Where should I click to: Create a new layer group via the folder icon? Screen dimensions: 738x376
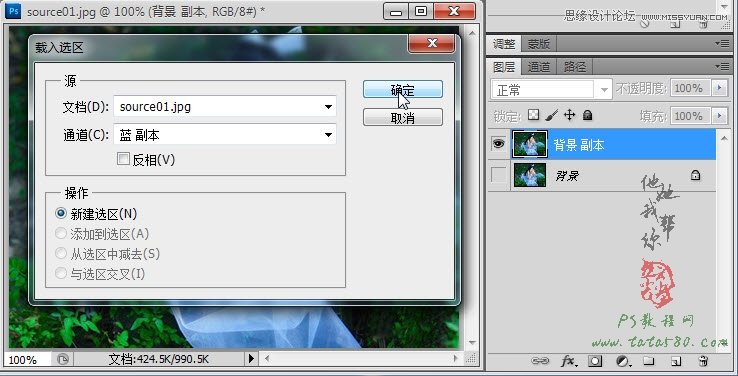[649, 361]
